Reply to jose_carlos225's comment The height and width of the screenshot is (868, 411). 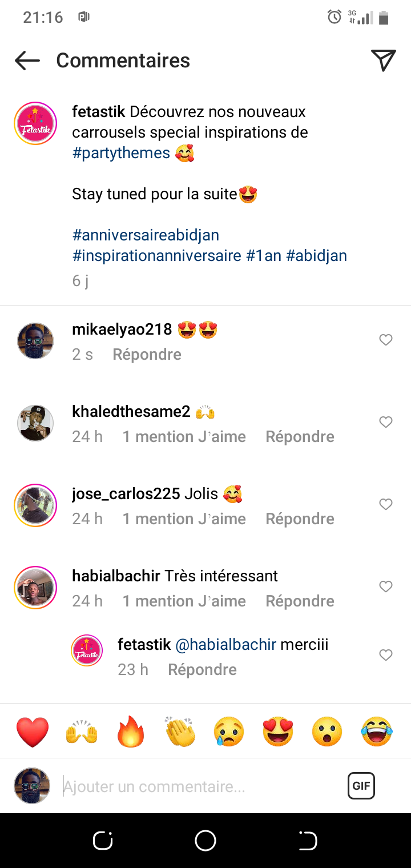[x=300, y=519]
